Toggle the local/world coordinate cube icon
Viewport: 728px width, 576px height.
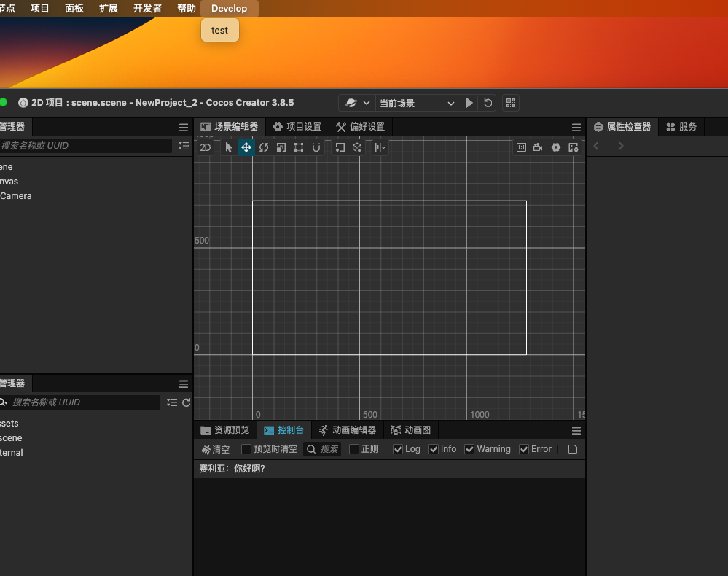coord(357,148)
